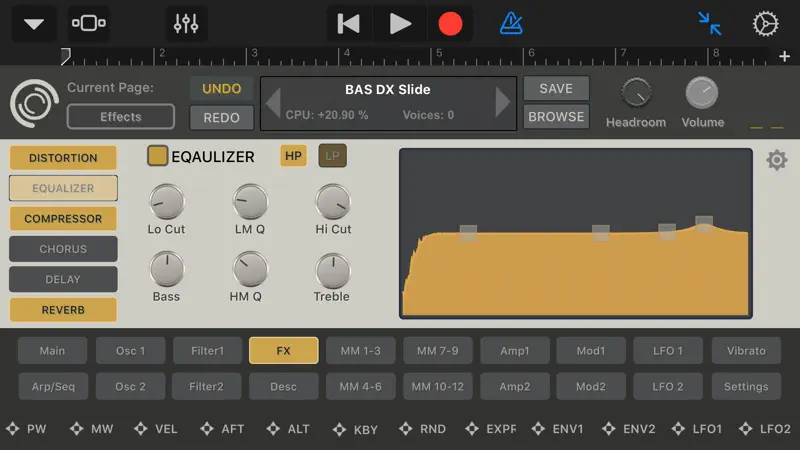Click the VEL modulation source icon
Viewport: 800px width, 450px height.
(140, 429)
